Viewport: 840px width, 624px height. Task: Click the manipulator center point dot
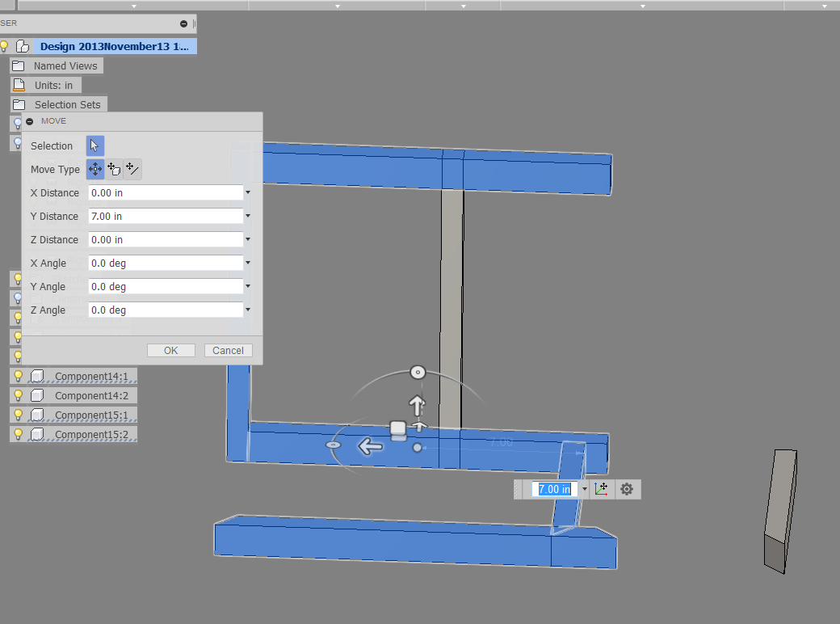coord(418,447)
